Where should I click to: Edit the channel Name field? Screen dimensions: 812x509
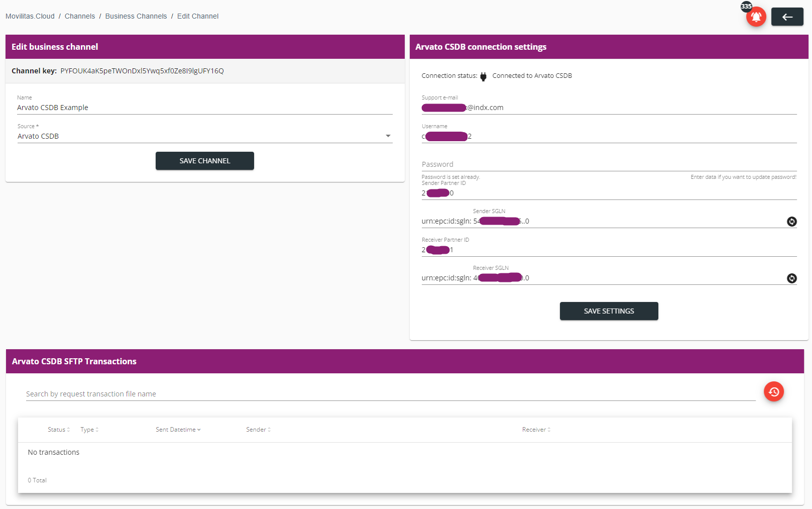205,108
